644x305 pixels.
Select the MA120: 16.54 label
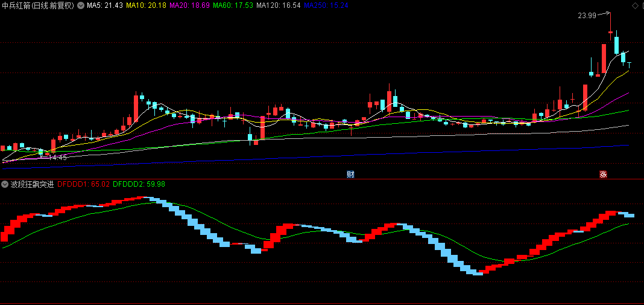pyautogui.click(x=279, y=5)
